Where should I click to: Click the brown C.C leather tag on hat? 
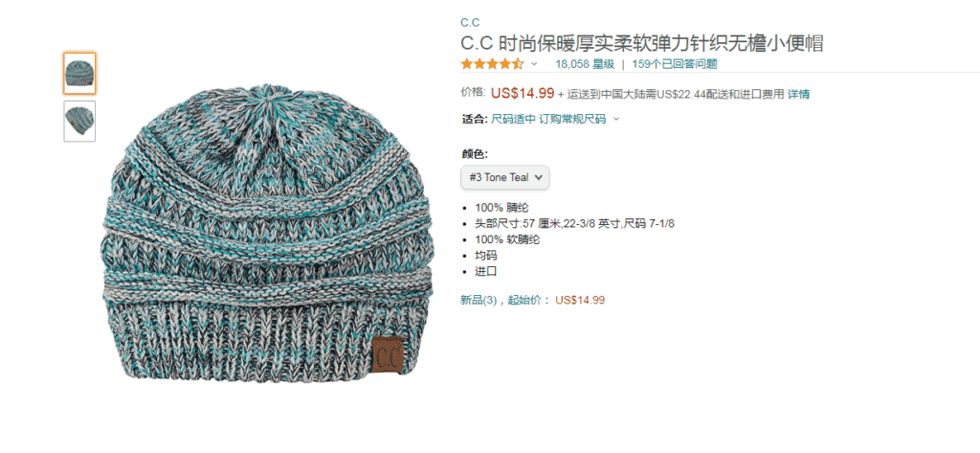tap(389, 355)
